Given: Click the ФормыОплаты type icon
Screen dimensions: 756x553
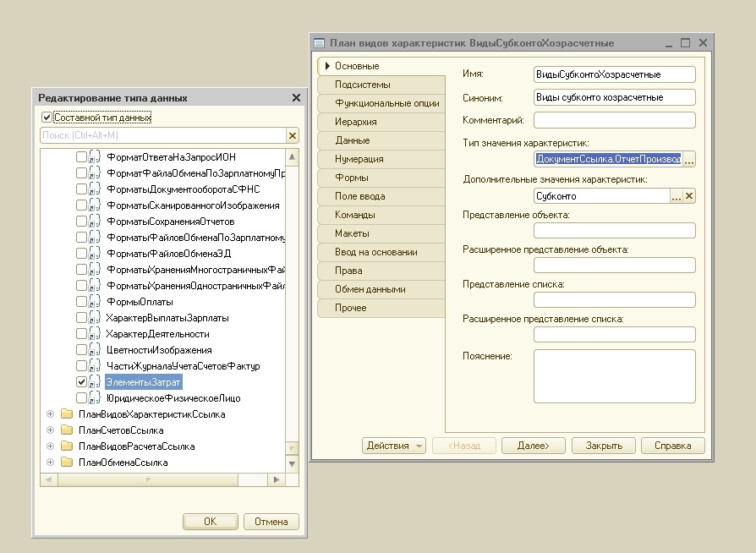Looking at the screenshot, I should pos(95,302).
